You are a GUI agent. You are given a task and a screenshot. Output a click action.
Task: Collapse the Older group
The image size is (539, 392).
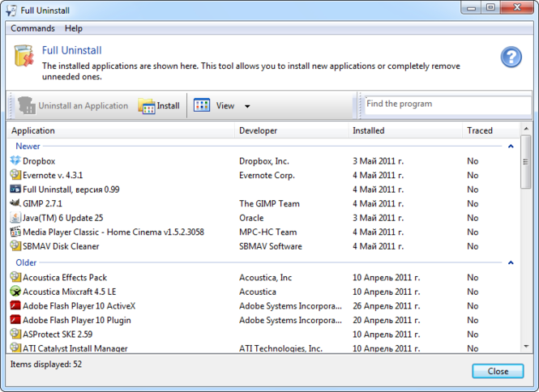[511, 263]
